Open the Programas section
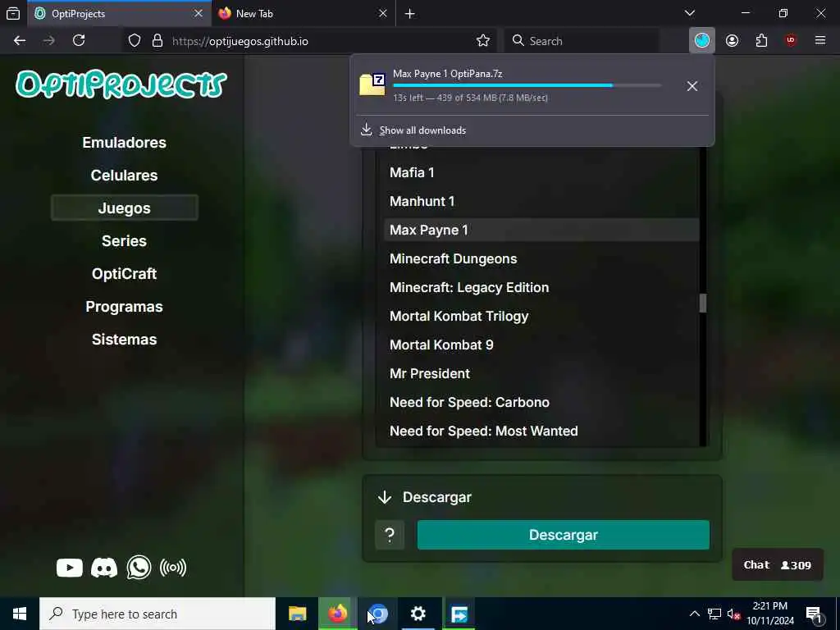The height and width of the screenshot is (630, 840). pos(125,307)
